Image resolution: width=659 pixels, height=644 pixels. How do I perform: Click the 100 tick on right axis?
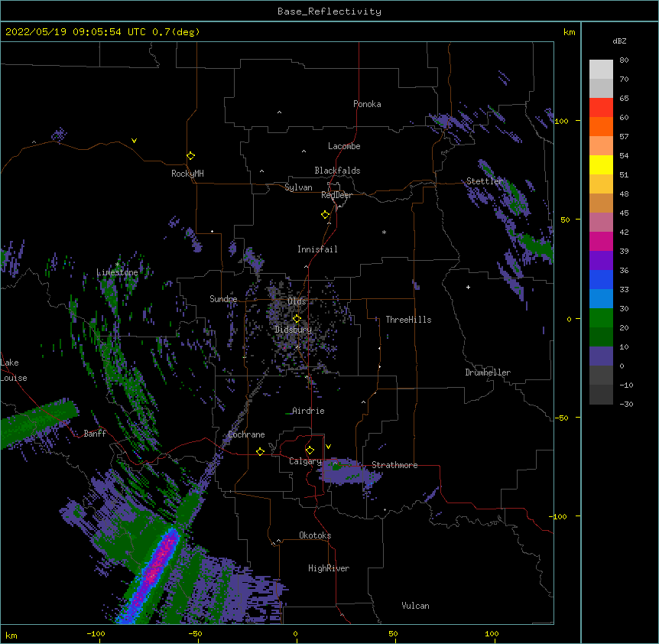click(561, 121)
